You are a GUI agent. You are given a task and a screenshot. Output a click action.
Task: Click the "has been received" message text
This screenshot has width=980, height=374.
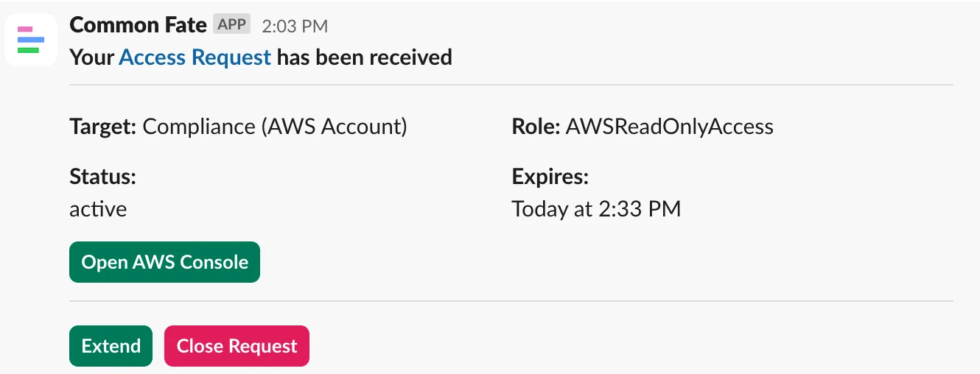365,57
